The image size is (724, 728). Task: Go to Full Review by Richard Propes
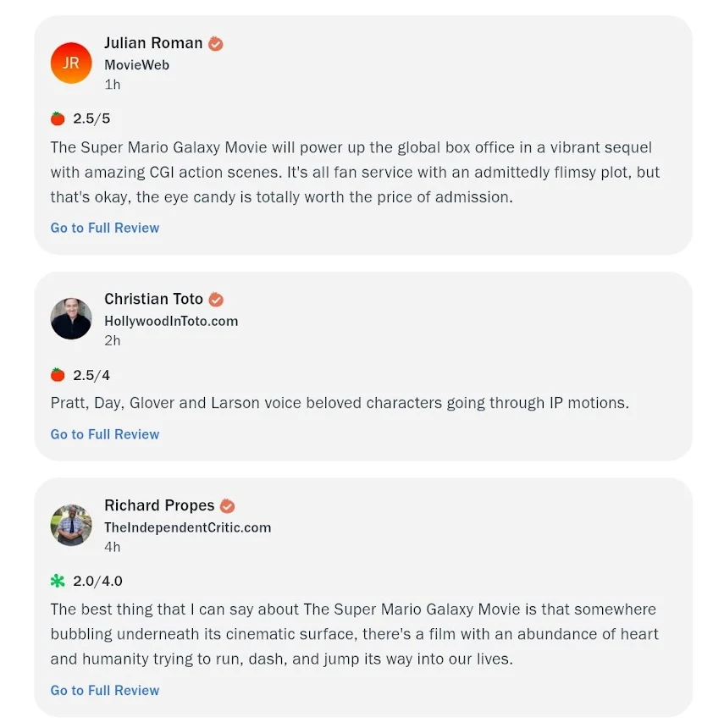click(105, 690)
